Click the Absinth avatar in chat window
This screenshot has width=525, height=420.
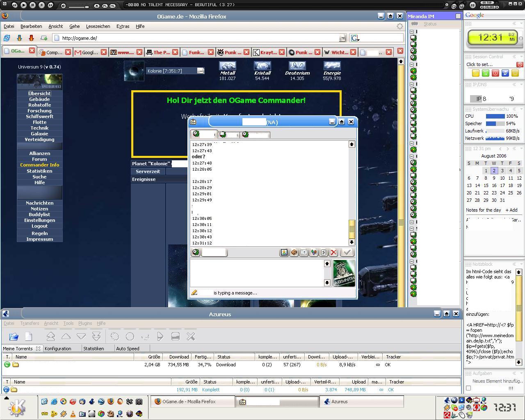click(344, 273)
